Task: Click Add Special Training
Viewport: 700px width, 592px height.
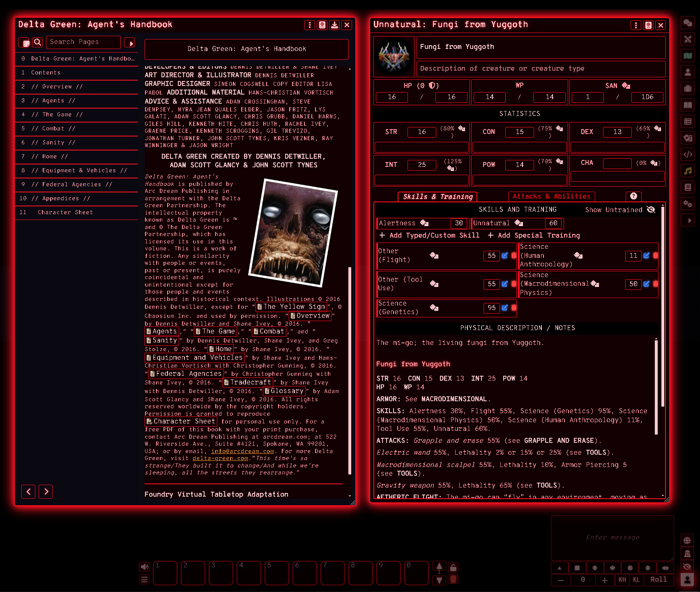Action: click(x=534, y=235)
